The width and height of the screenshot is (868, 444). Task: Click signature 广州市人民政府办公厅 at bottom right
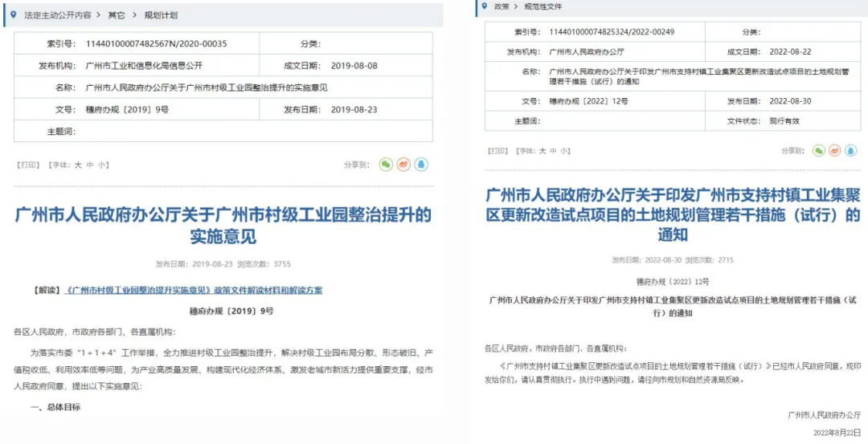(824, 415)
